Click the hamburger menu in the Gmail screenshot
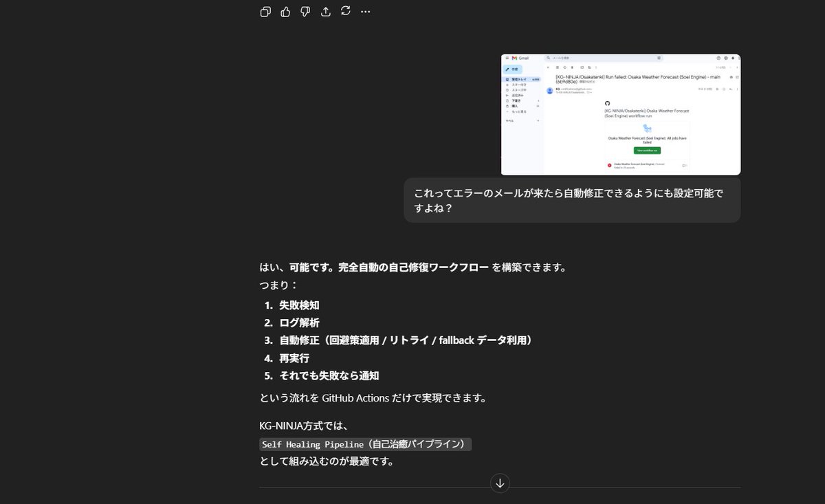 (x=507, y=58)
